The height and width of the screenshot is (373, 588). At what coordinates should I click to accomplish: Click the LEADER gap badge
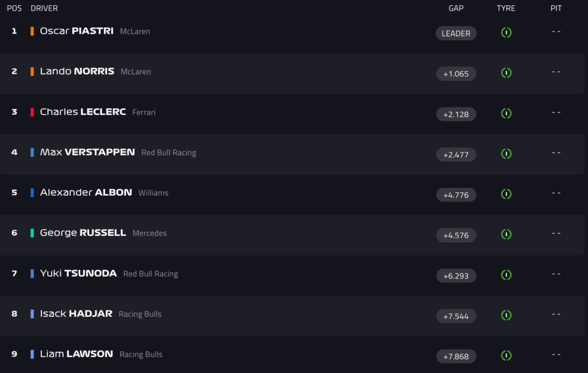coord(456,33)
